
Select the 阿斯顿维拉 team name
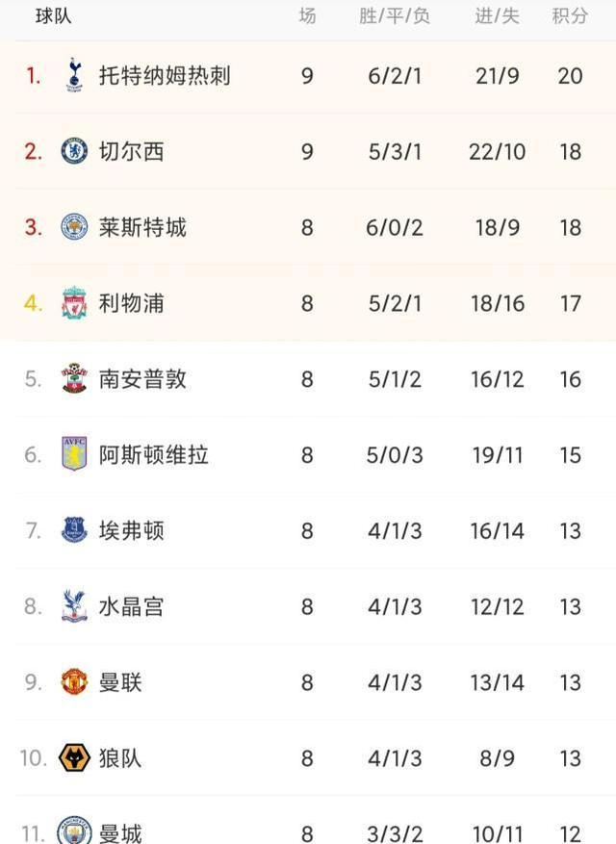(153, 455)
